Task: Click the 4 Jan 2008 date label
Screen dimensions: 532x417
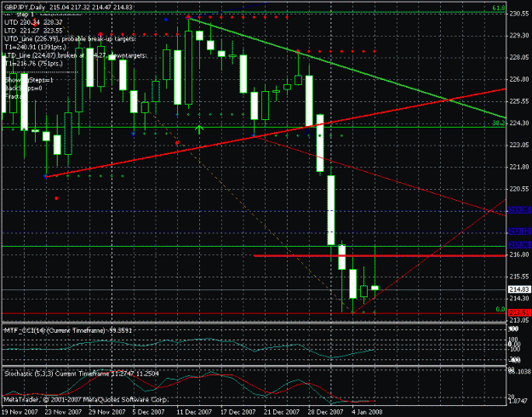Action: tap(368, 412)
